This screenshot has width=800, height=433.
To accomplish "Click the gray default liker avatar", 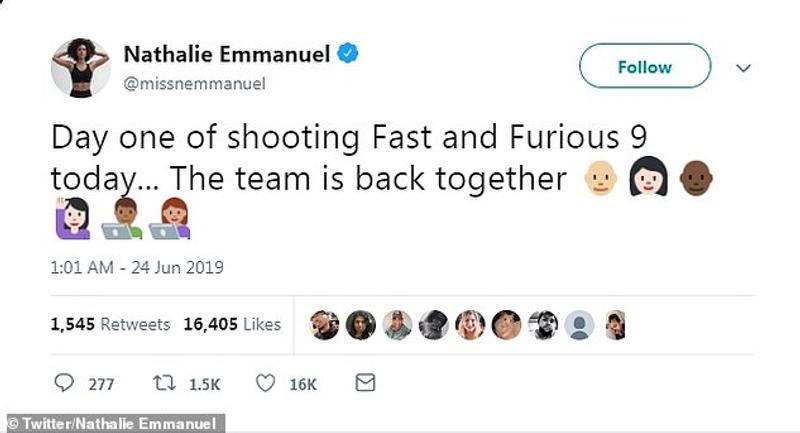I will click(x=579, y=324).
